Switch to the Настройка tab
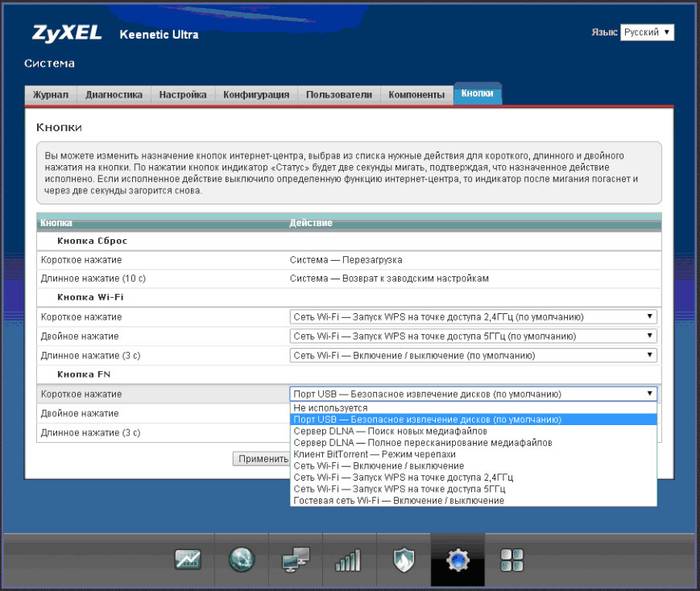This screenshot has width=700, height=591. (x=183, y=95)
